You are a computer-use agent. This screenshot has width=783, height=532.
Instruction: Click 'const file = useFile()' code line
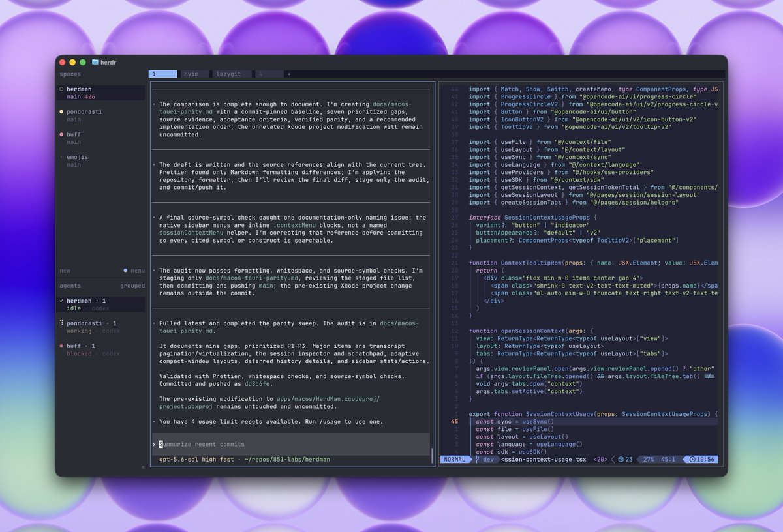pyautogui.click(x=515, y=430)
